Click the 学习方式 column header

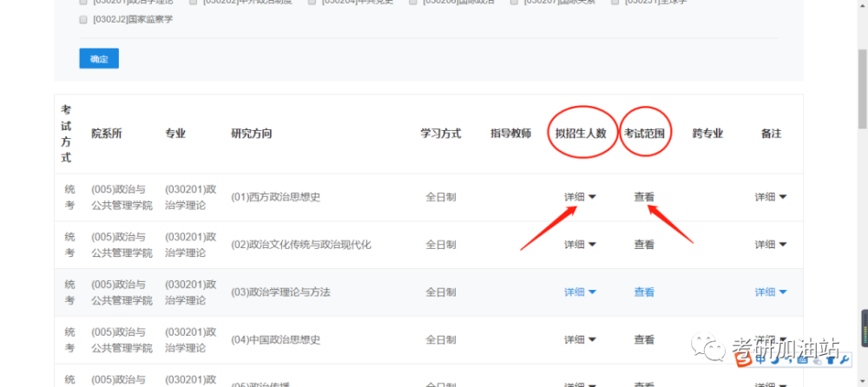click(441, 134)
